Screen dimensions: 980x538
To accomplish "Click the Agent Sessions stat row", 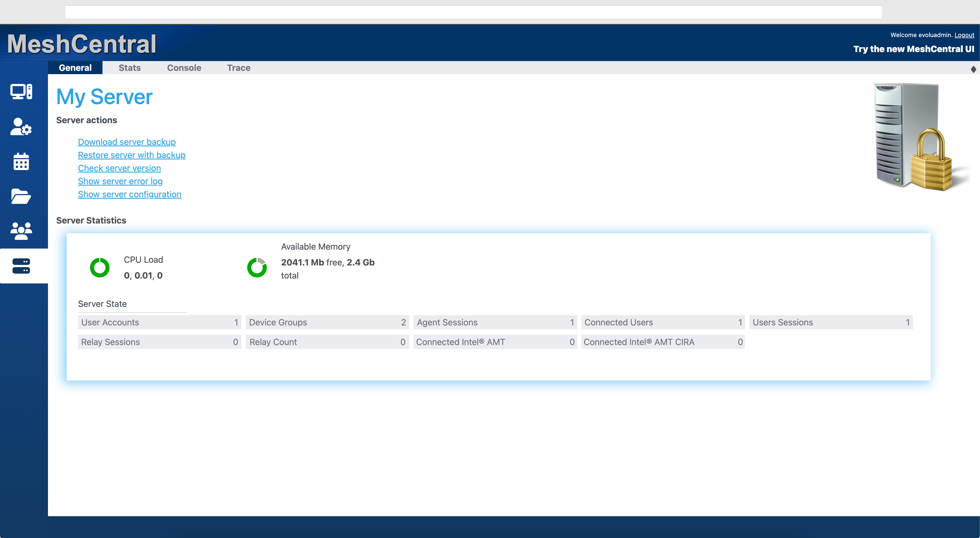I will coord(495,322).
